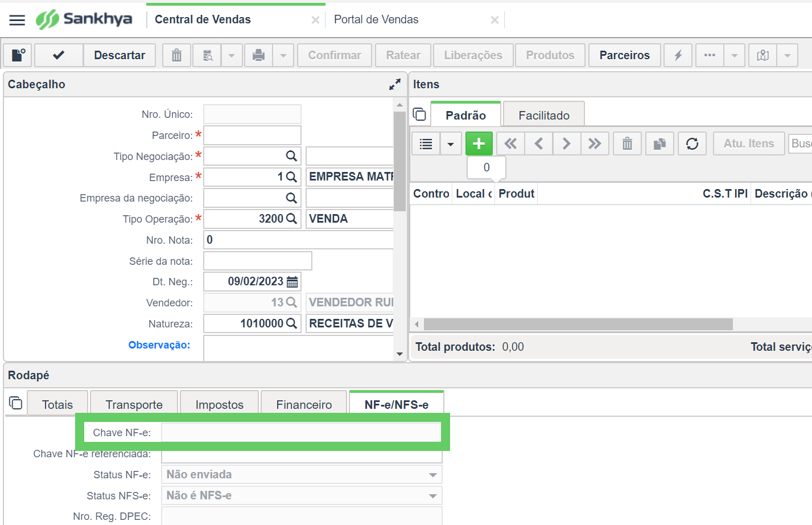Viewport: 812px width, 525px height.
Task: Go to previous item record
Action: pos(538,143)
